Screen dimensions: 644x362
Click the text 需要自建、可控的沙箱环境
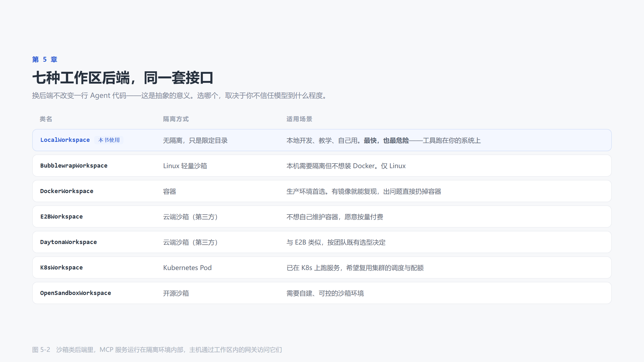pos(325,293)
